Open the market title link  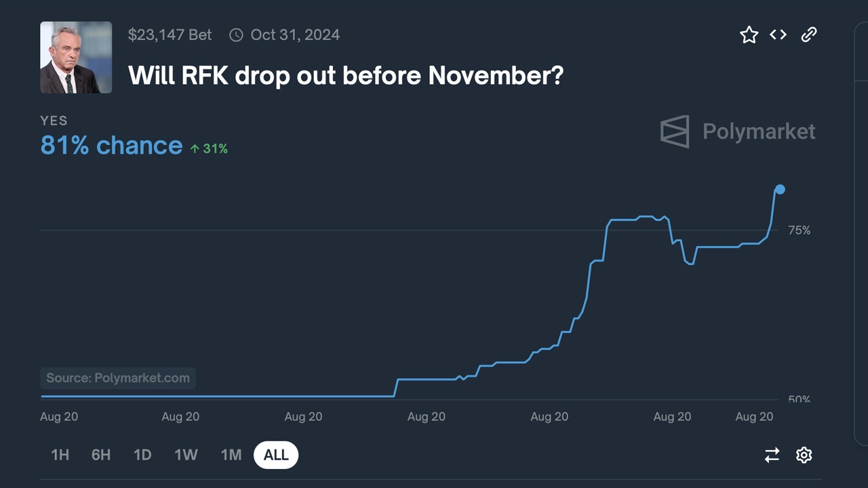pyautogui.click(x=345, y=75)
